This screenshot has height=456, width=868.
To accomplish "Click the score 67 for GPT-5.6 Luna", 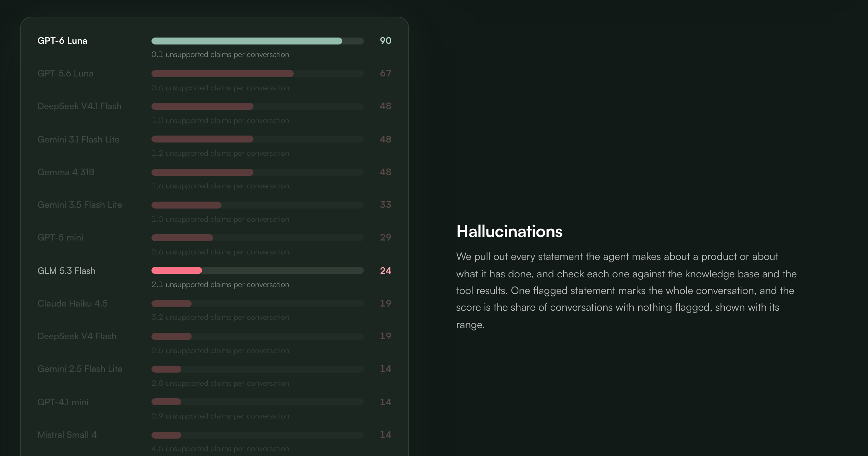I will tap(385, 73).
